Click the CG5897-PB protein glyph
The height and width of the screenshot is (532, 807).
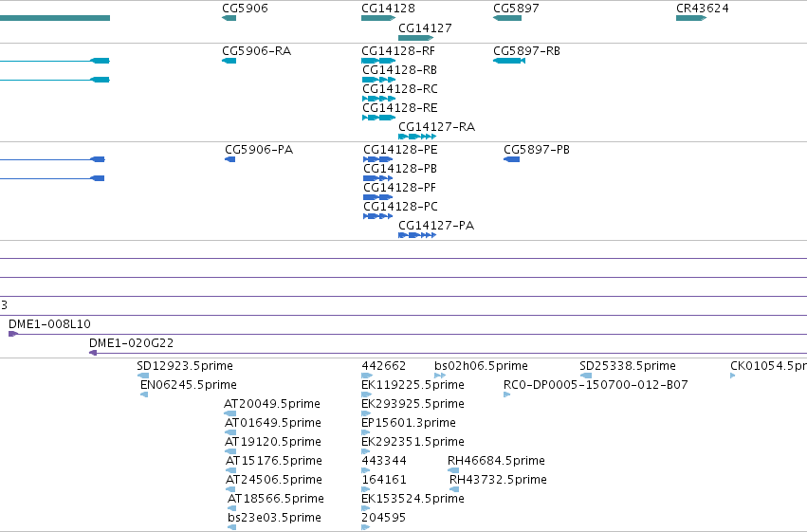coord(511,159)
